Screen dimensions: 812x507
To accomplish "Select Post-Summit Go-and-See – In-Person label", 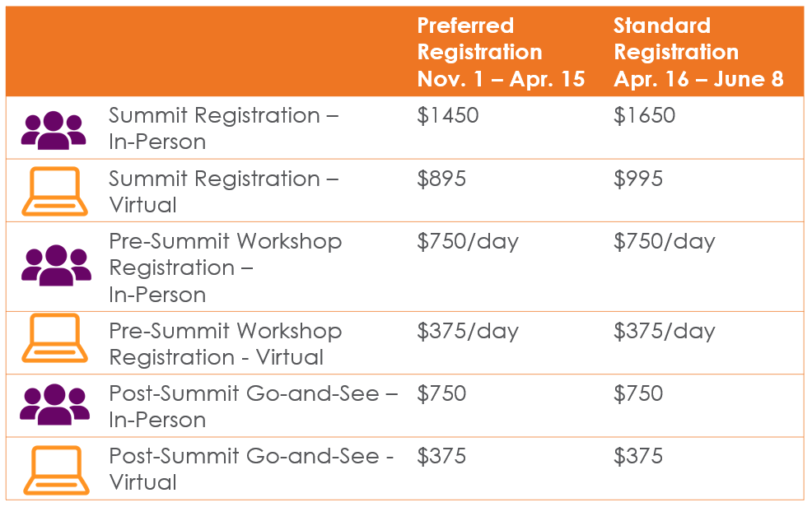I will [253, 407].
